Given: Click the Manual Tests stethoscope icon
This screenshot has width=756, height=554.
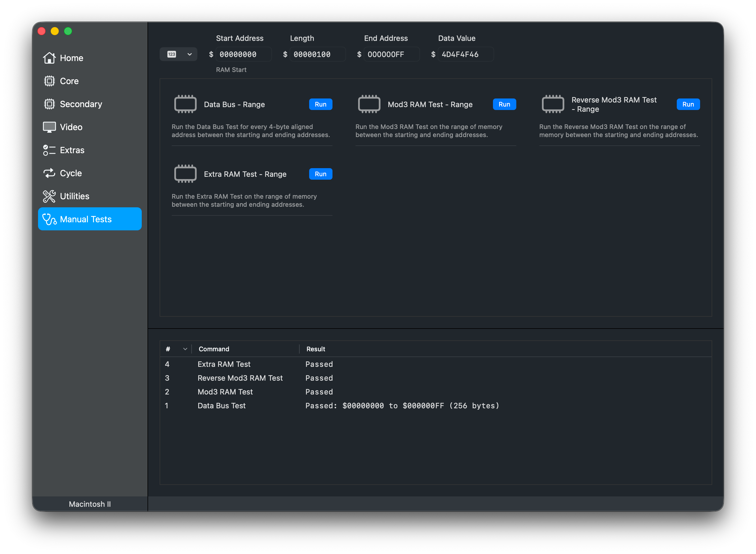Looking at the screenshot, I should tap(49, 219).
